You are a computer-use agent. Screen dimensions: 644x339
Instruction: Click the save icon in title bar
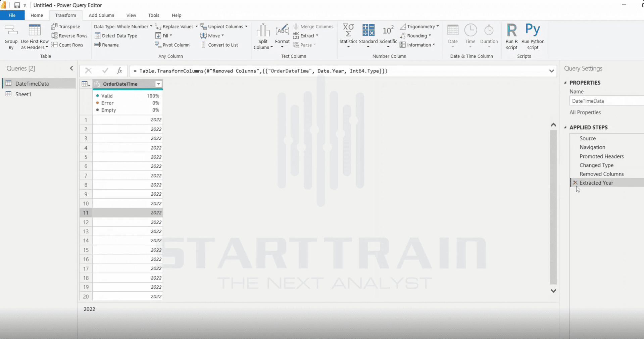tap(17, 5)
